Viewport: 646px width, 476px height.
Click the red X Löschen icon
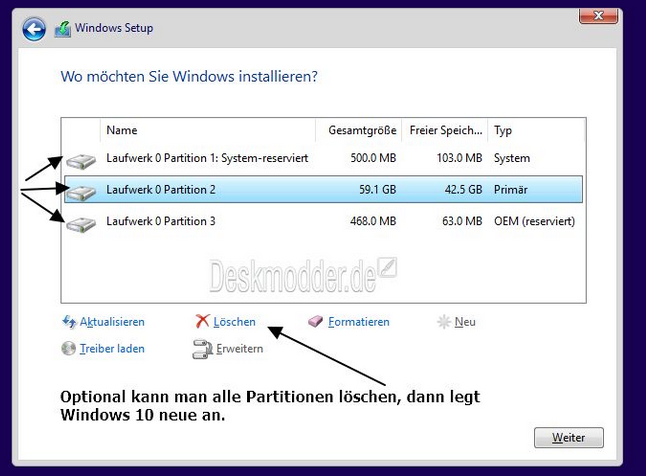click(202, 321)
